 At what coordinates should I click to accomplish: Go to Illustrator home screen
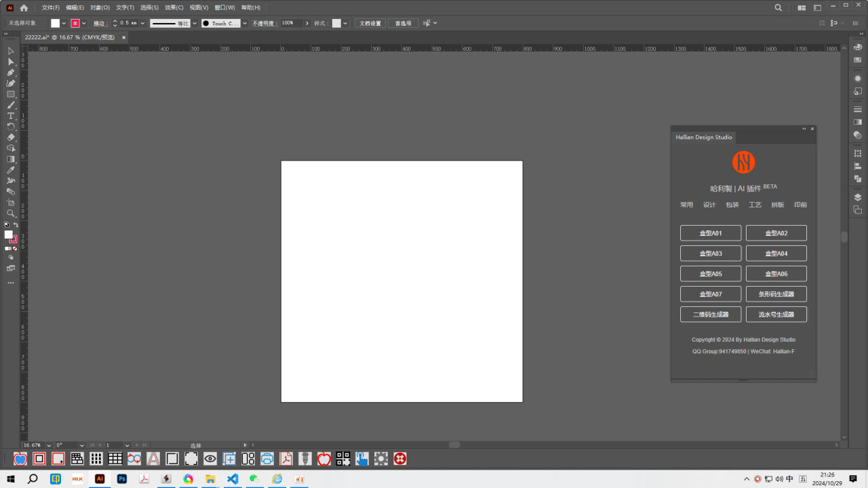tap(24, 7)
